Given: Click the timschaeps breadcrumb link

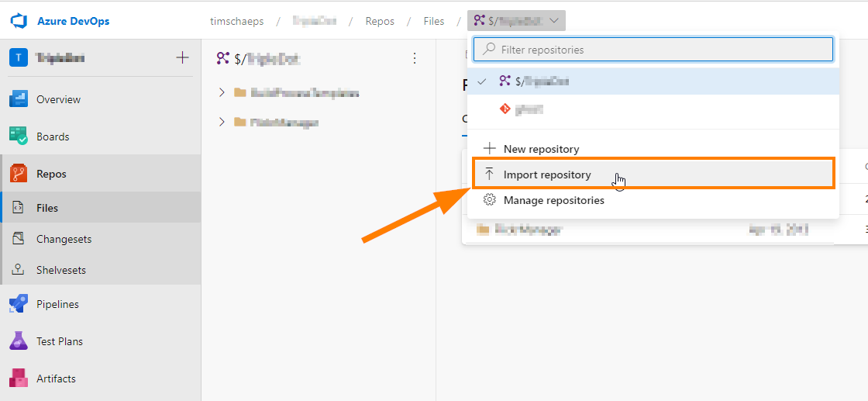Looking at the screenshot, I should pyautogui.click(x=236, y=21).
